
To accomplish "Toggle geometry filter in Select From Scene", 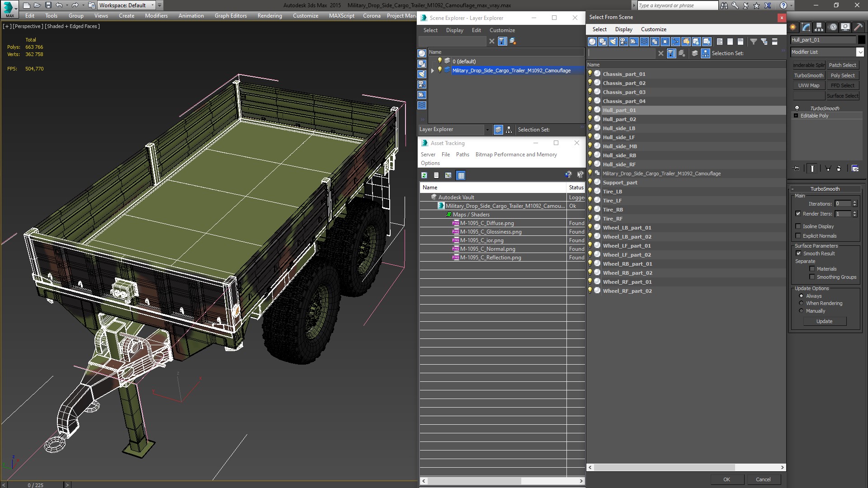I will click(592, 42).
